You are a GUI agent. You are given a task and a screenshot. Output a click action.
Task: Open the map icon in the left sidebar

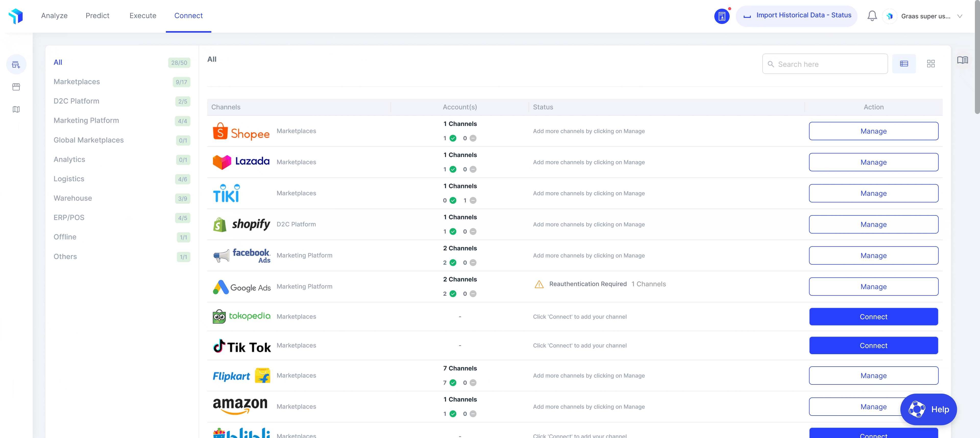tap(16, 110)
